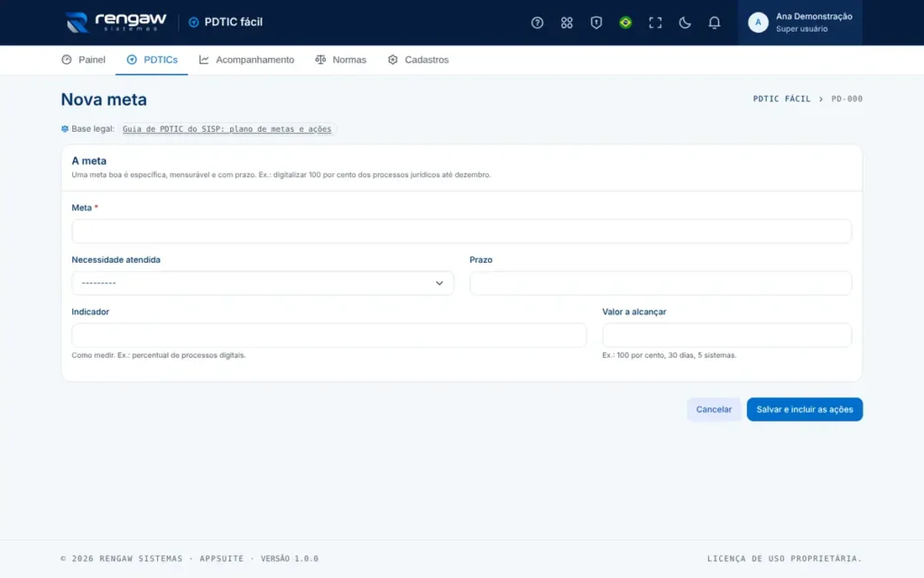Click the Necessidade atendida chevron arrow

click(x=439, y=283)
